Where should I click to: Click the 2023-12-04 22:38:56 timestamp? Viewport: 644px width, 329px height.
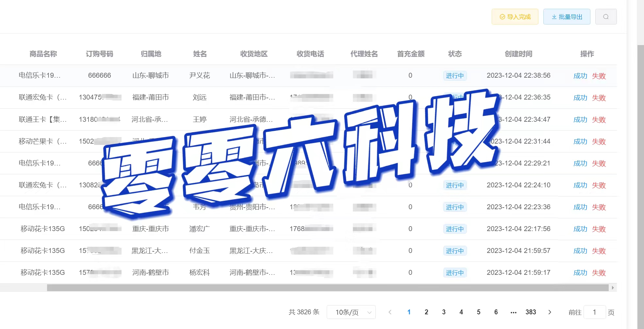point(519,75)
